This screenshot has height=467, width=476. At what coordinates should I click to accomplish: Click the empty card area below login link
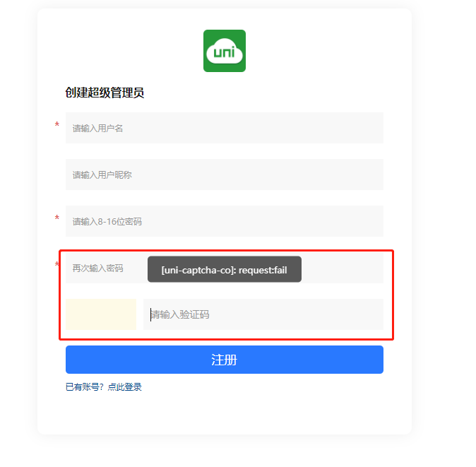click(224, 413)
